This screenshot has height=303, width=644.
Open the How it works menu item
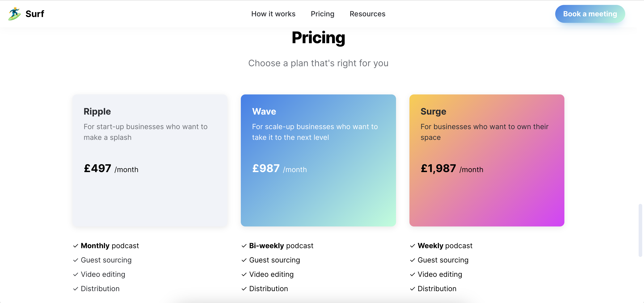click(273, 14)
